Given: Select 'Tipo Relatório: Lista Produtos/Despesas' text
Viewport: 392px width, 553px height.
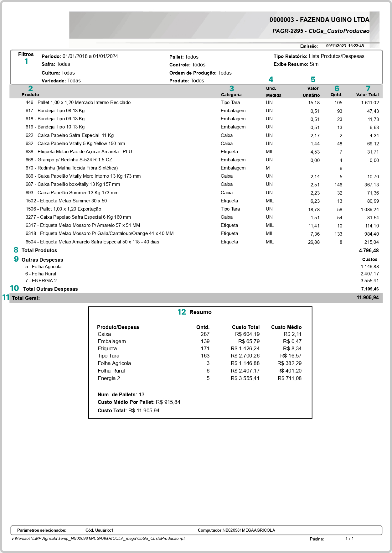Looking at the screenshot, I should [319, 56].
